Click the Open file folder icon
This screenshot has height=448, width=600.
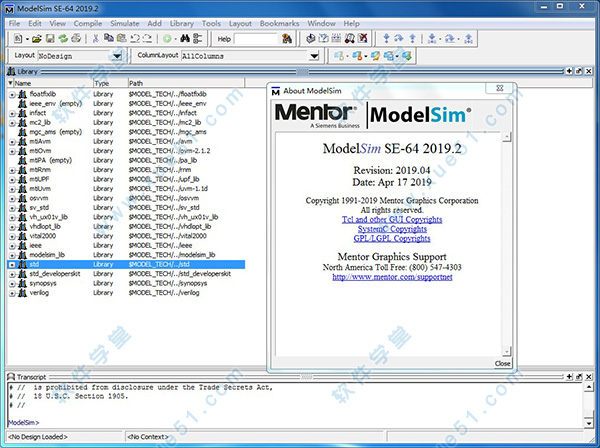coord(37,38)
